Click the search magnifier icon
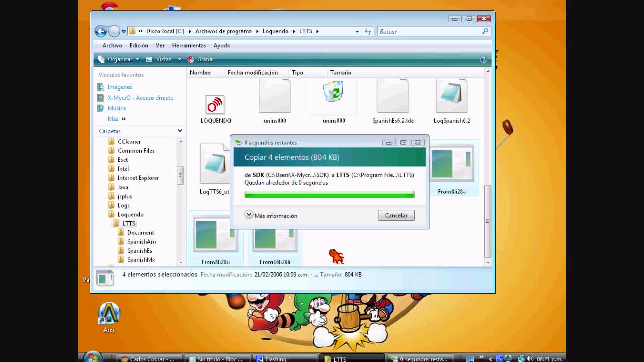This screenshot has width=644, height=362. [485, 31]
